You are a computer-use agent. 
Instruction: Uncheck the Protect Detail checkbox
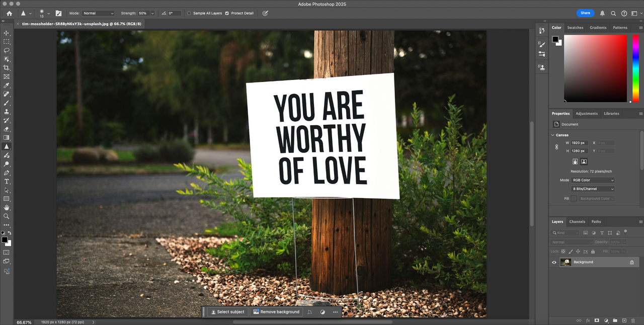coord(227,13)
